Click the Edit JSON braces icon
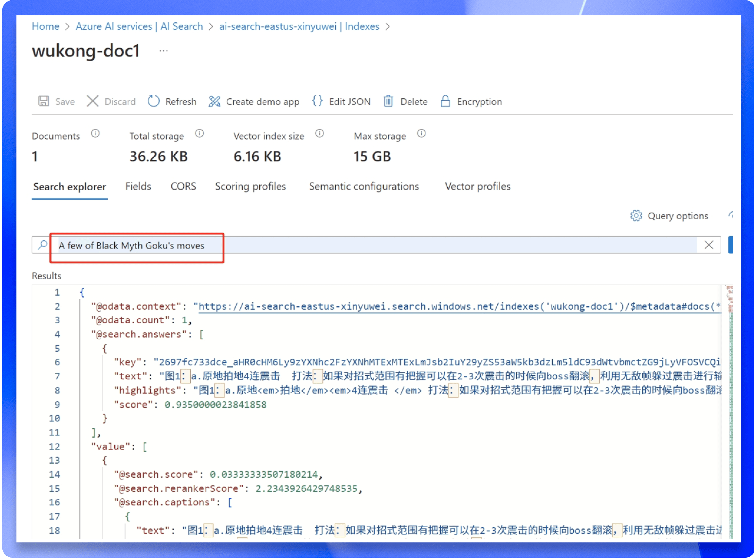The image size is (754, 560). [x=317, y=101]
